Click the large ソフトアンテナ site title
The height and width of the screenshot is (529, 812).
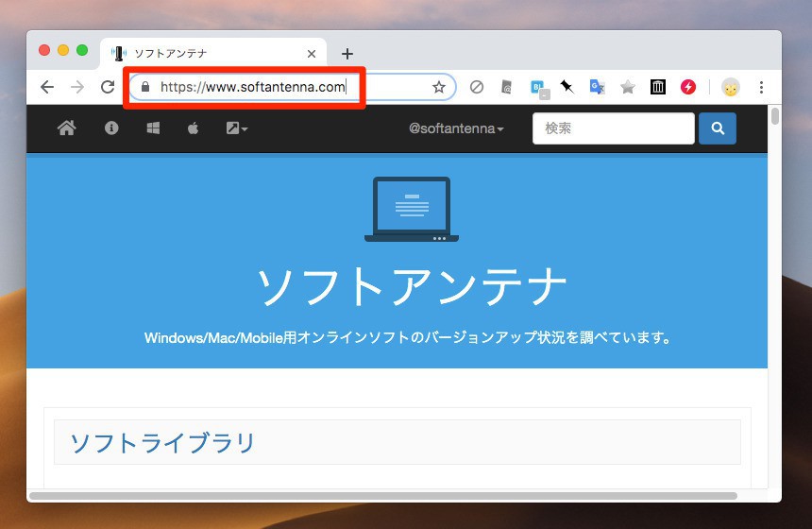point(412,287)
